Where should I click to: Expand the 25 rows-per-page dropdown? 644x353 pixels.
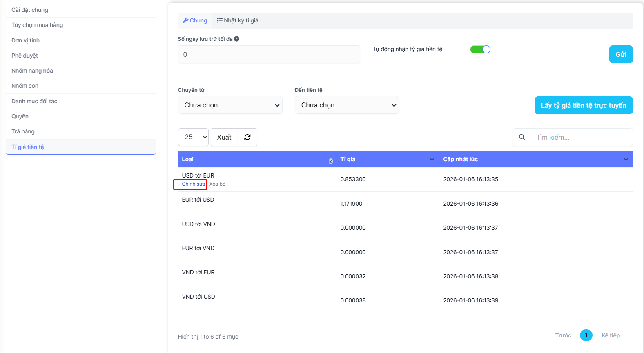pyautogui.click(x=193, y=137)
